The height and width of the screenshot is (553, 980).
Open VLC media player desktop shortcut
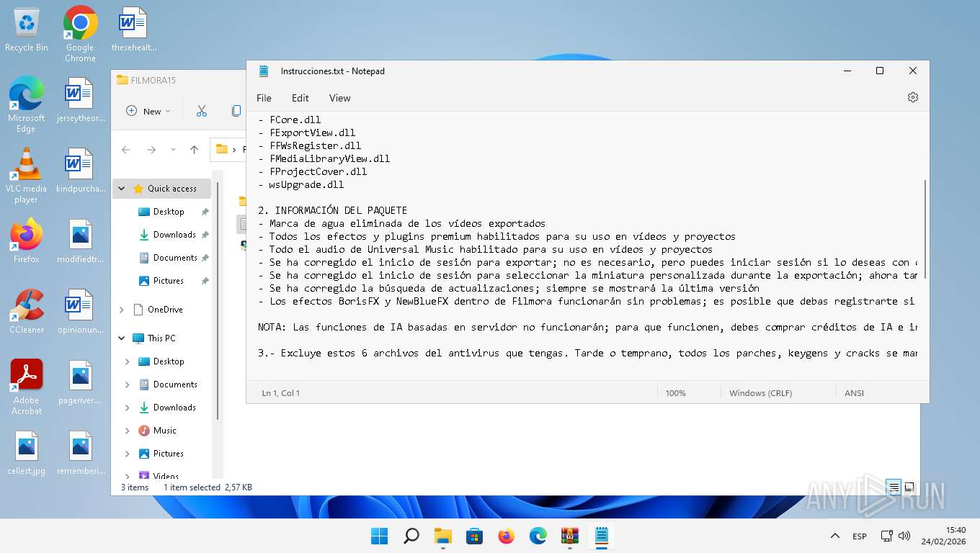tap(26, 175)
